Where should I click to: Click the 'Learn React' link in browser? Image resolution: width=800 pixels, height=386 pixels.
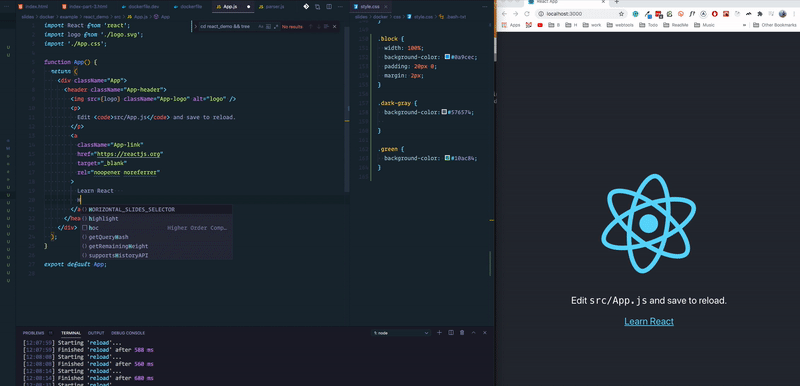pos(648,321)
